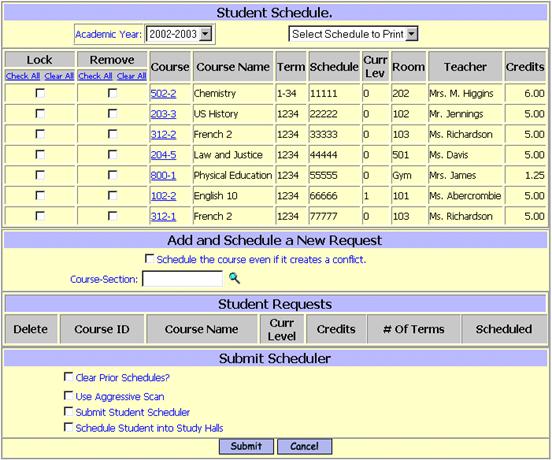
Task: Click room value 501
Action: [401, 155]
